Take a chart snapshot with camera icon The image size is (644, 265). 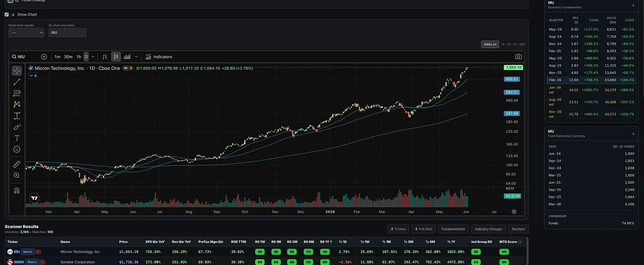tap(518, 57)
